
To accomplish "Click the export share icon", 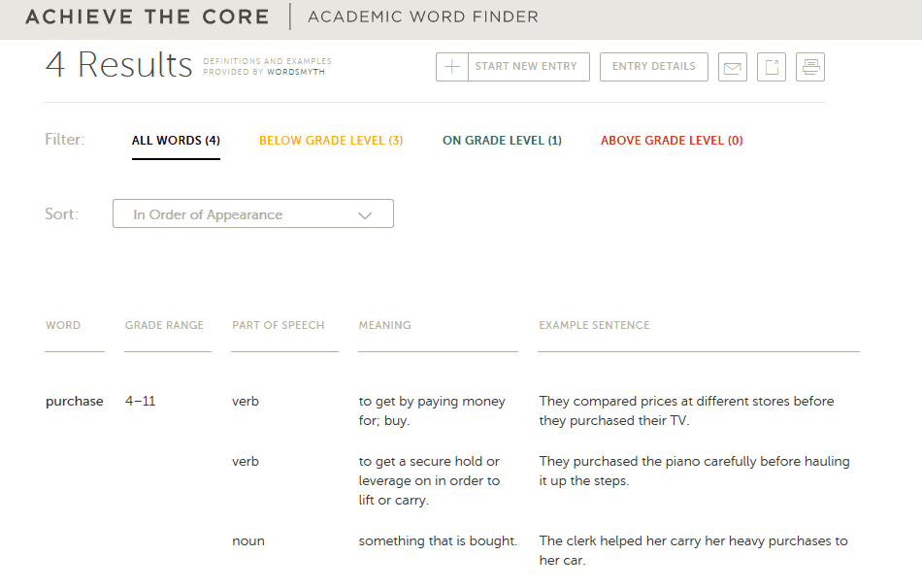I will point(772,67).
